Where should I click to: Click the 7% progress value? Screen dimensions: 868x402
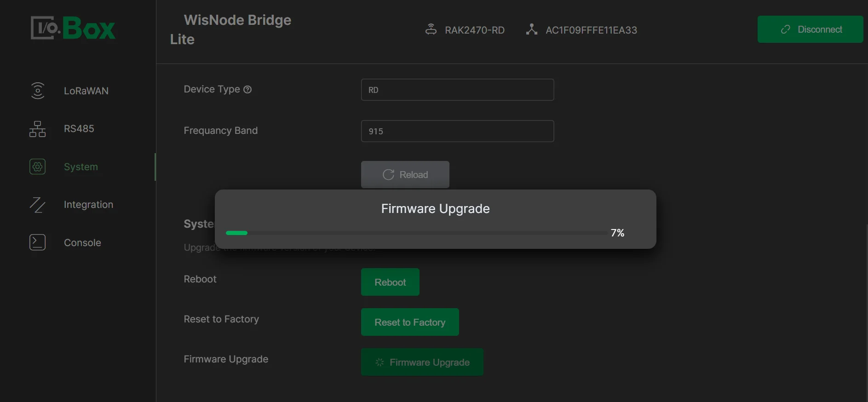point(617,233)
